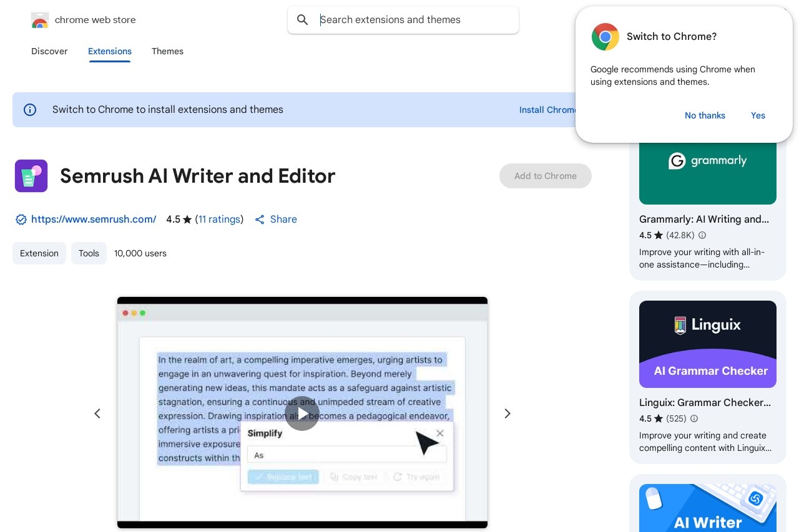Click the 10,000 users text
Viewport: 799px width, 532px height.
[140, 253]
